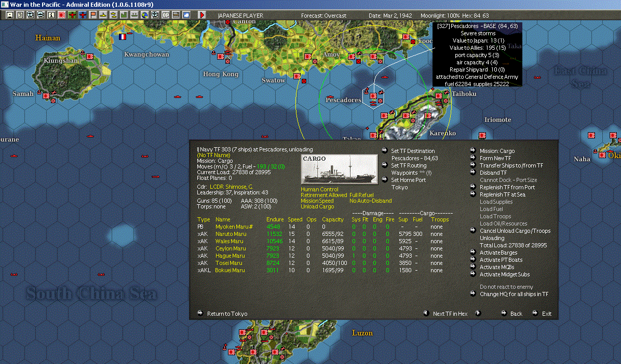Toggle Retirement Allowed setting
The image size is (621, 364).
[323, 195]
